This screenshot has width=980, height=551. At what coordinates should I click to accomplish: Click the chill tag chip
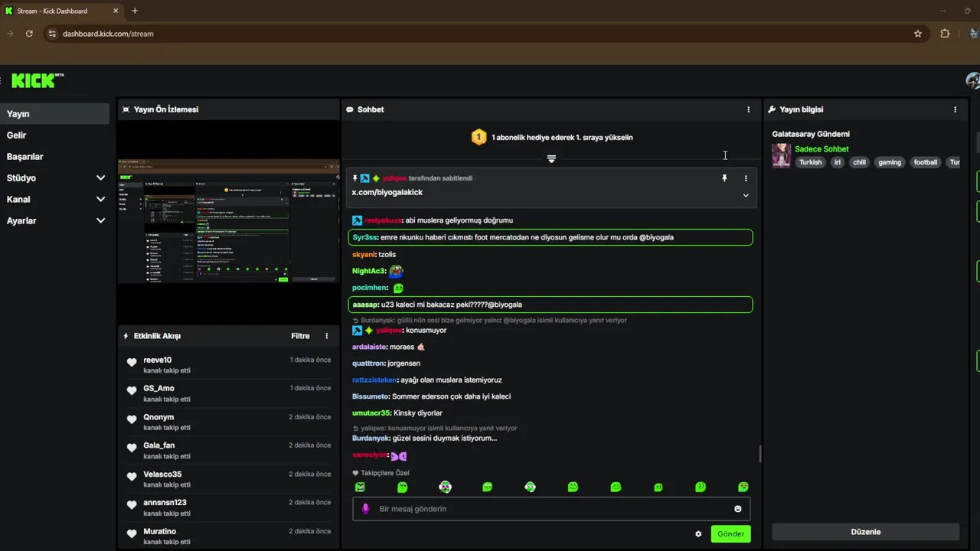tap(859, 162)
